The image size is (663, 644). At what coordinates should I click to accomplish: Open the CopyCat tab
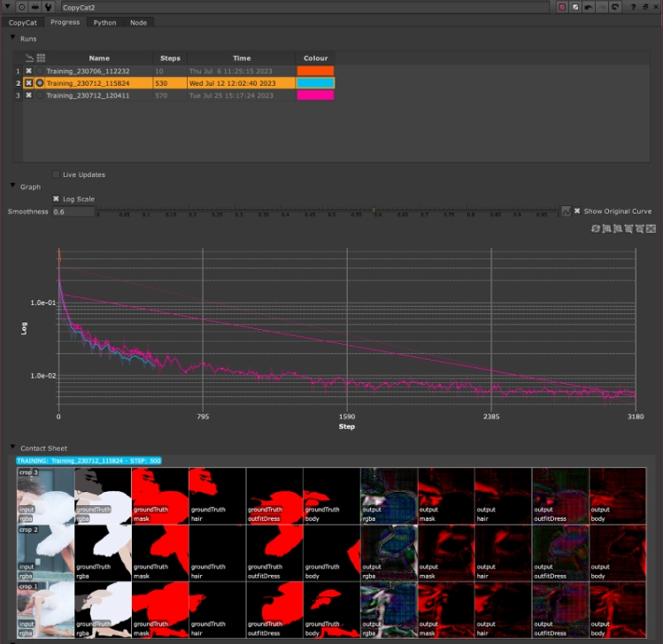pyautogui.click(x=23, y=22)
